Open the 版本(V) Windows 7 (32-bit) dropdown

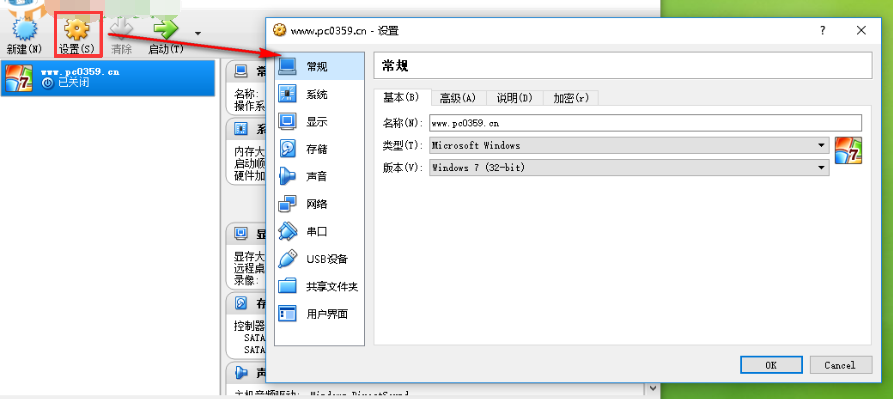[x=629, y=167]
